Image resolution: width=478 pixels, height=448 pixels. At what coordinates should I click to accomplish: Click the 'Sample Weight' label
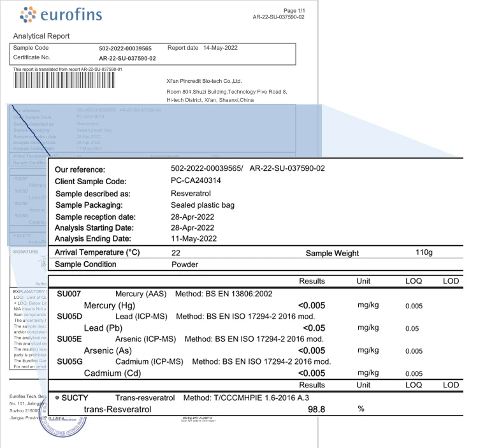pyautogui.click(x=332, y=253)
